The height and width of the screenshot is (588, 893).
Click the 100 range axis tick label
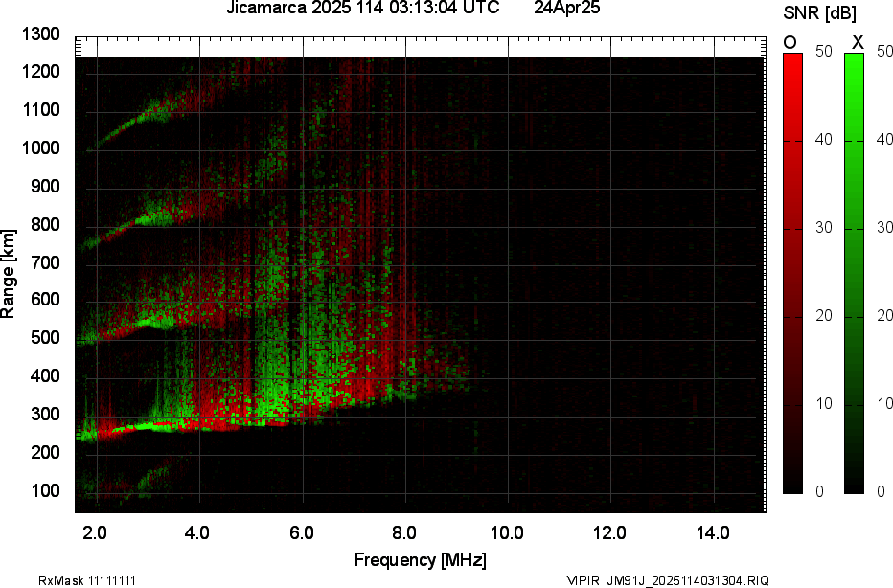pyautogui.click(x=45, y=490)
